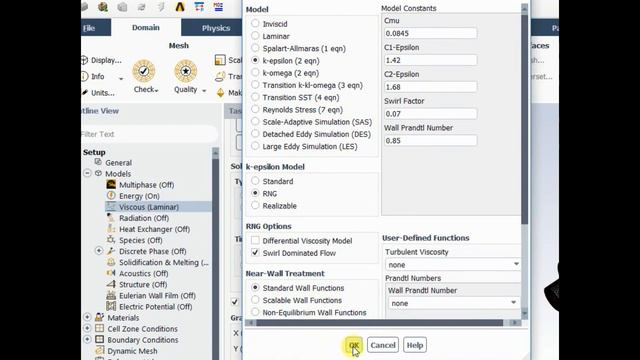The width and height of the screenshot is (640, 360).
Task: Enable Differential Viscosity Model checkbox
Action: [x=255, y=240]
